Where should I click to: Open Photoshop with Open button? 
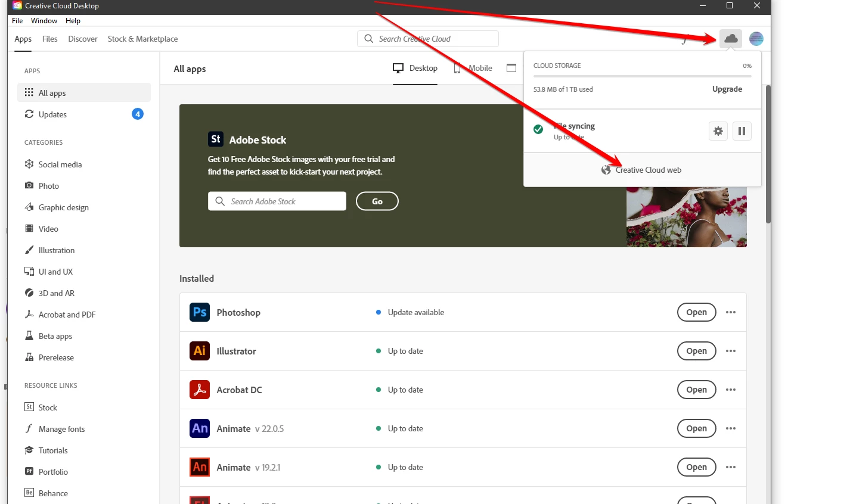pyautogui.click(x=696, y=312)
